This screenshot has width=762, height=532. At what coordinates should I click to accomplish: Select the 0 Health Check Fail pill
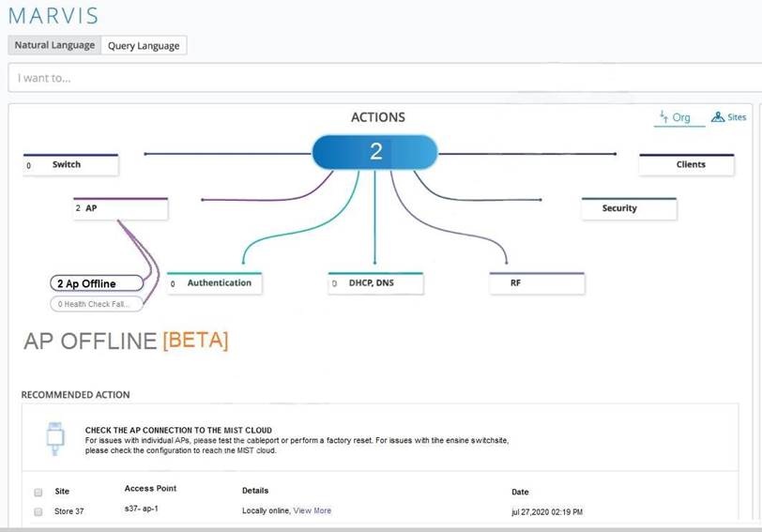98,304
